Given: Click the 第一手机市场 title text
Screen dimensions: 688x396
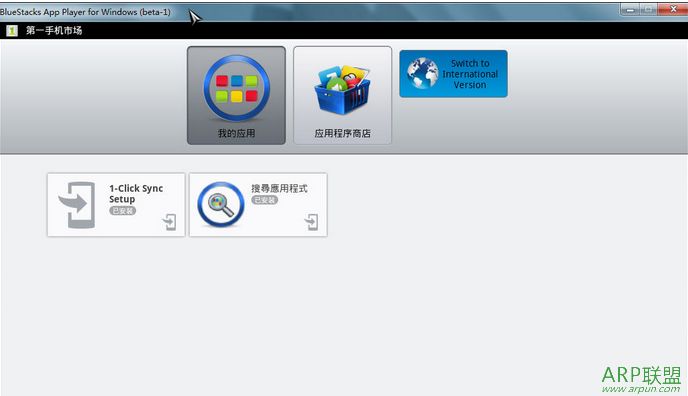Looking at the screenshot, I should pyautogui.click(x=54, y=30).
